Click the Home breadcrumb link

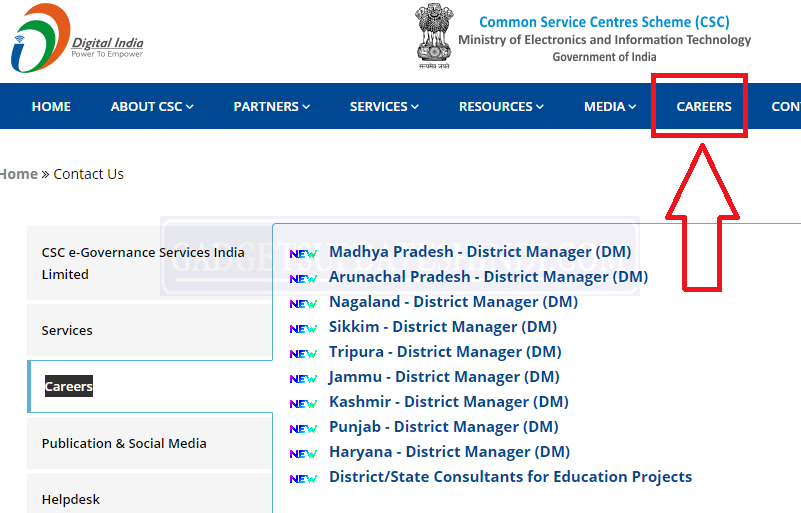(x=19, y=174)
